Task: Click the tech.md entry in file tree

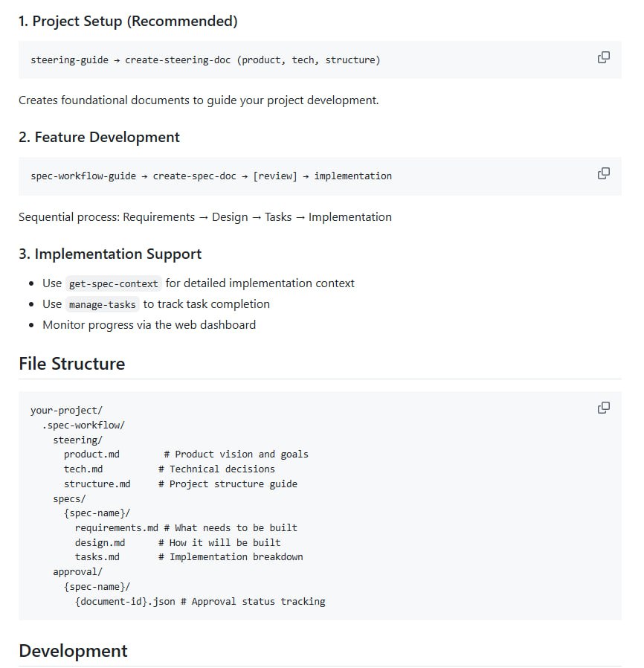Action: tap(83, 469)
